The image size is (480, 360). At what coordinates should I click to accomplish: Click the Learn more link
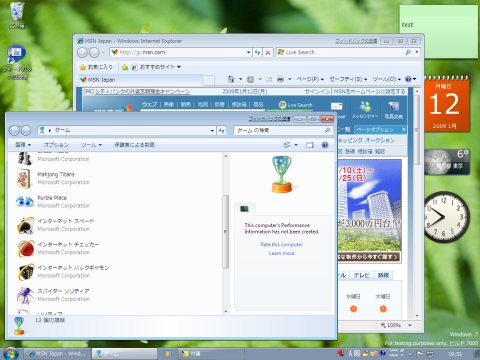pyautogui.click(x=281, y=253)
